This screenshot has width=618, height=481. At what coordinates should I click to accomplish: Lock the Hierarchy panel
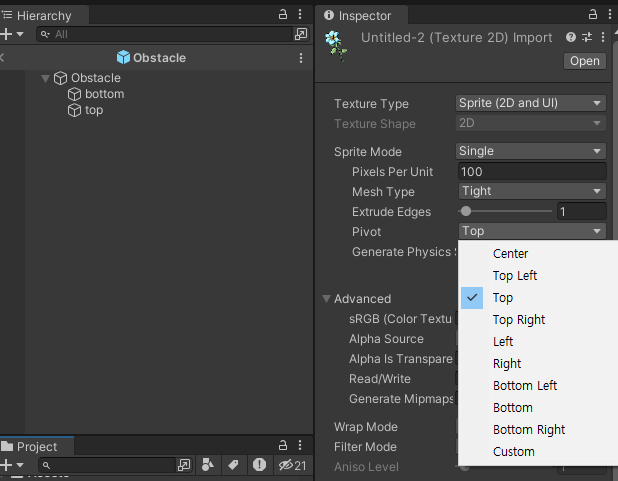point(283,15)
